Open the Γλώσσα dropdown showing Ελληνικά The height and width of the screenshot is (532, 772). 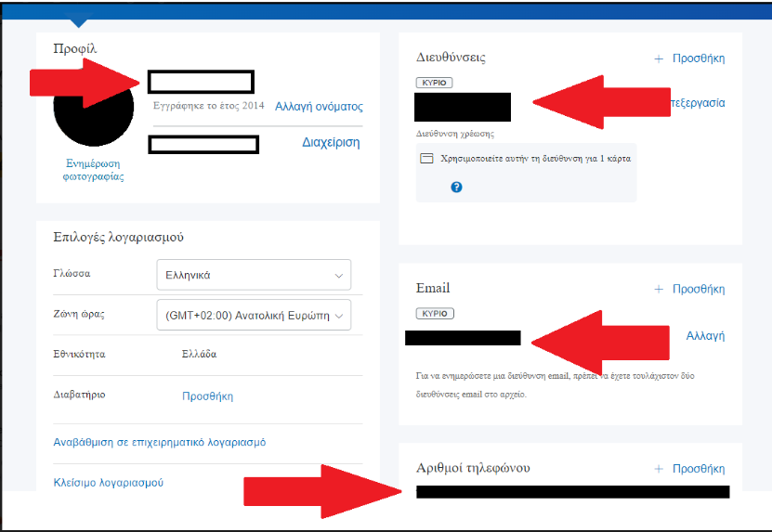pos(254,275)
